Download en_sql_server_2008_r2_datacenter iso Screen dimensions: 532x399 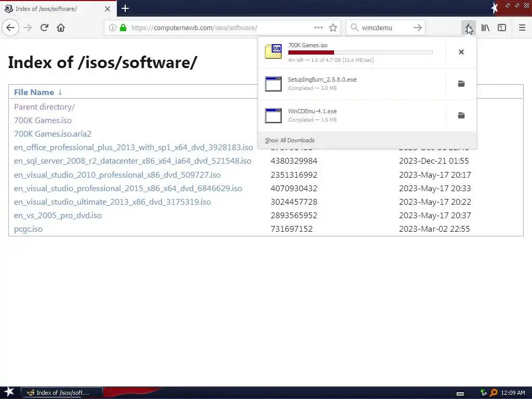point(132,161)
